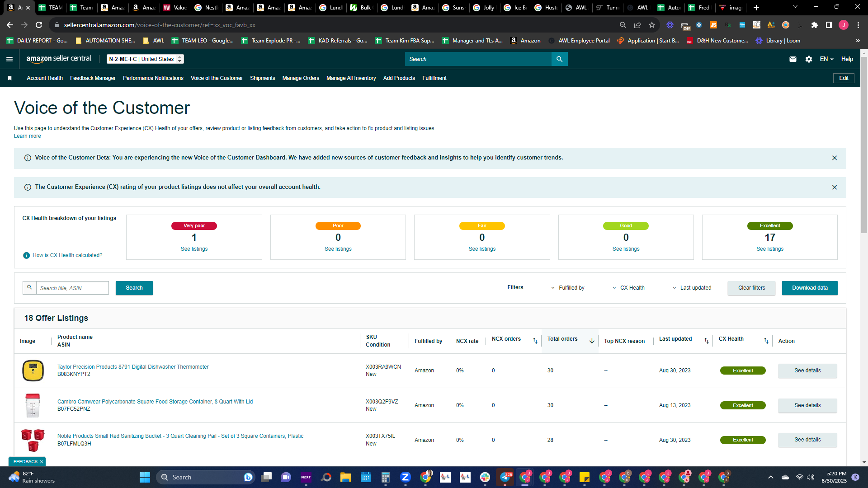868x488 pixels.
Task: Open the Seller Central hamburger menu
Action: point(9,59)
